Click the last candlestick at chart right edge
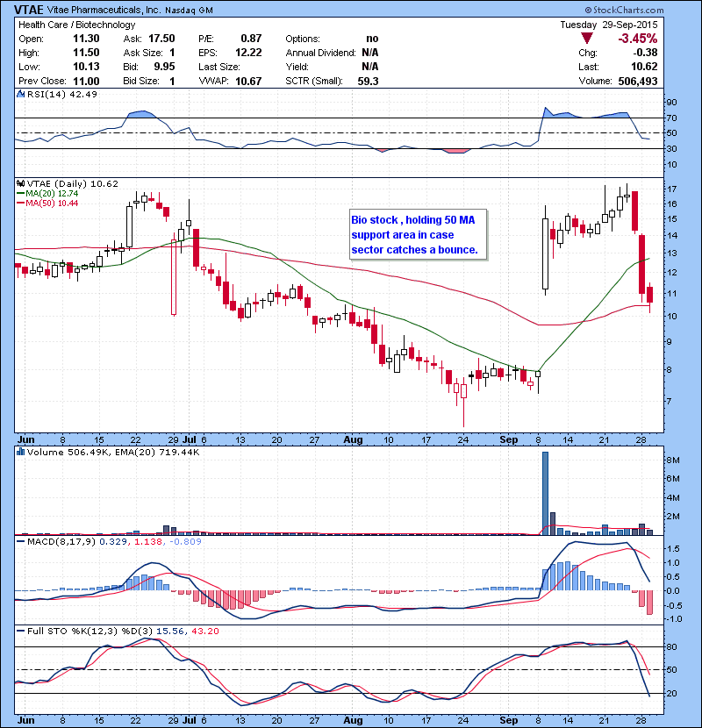 649,296
